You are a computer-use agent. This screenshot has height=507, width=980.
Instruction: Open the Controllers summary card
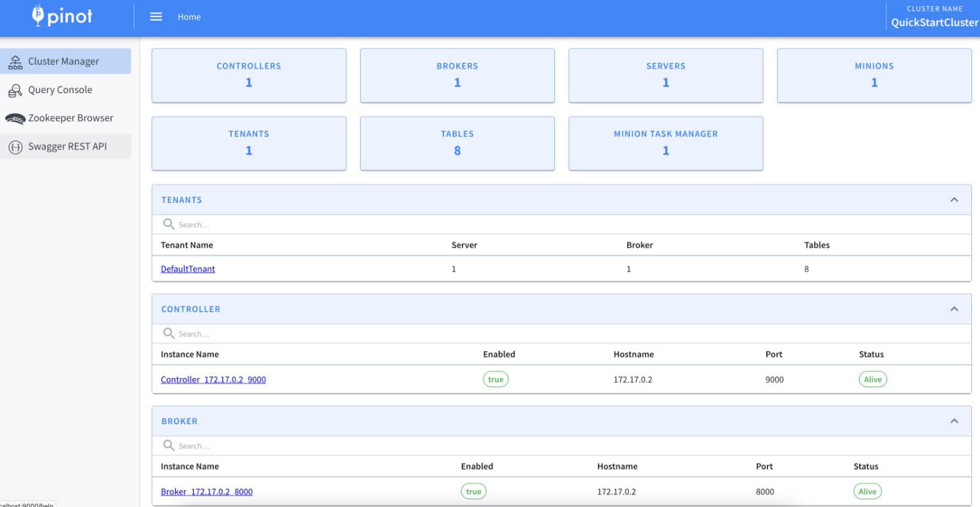point(249,75)
